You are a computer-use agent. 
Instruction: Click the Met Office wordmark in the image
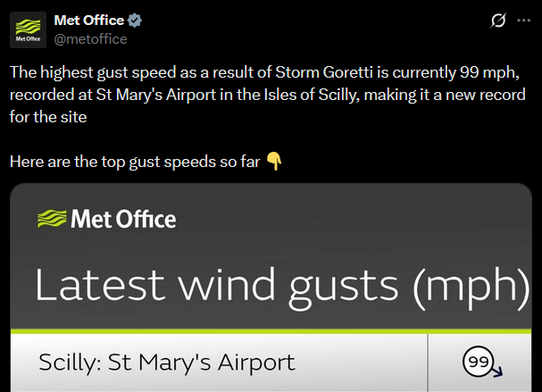pos(122,219)
